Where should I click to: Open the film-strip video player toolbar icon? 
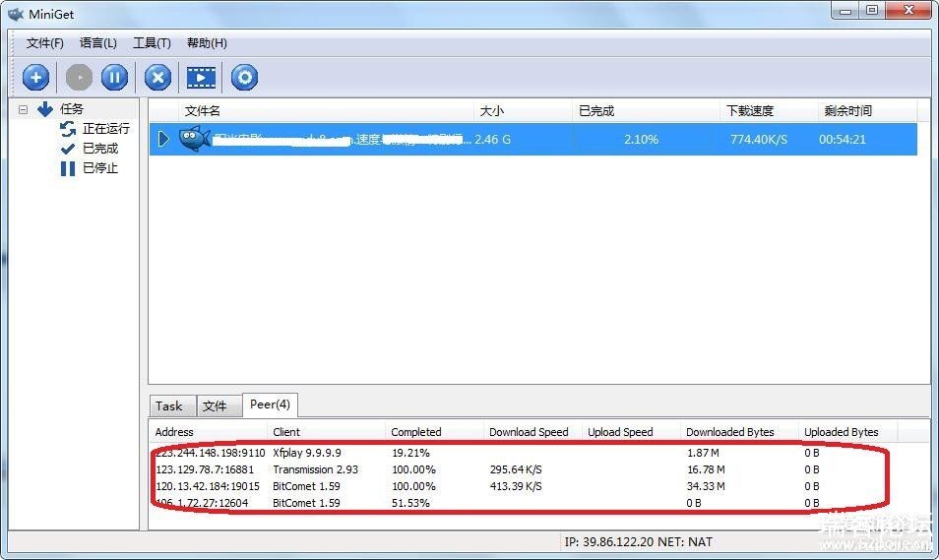tap(201, 78)
